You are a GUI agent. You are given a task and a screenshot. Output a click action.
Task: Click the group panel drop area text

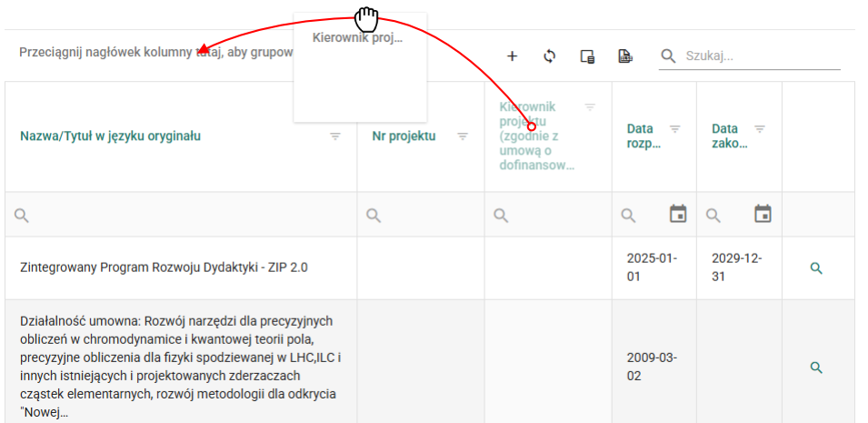click(109, 53)
